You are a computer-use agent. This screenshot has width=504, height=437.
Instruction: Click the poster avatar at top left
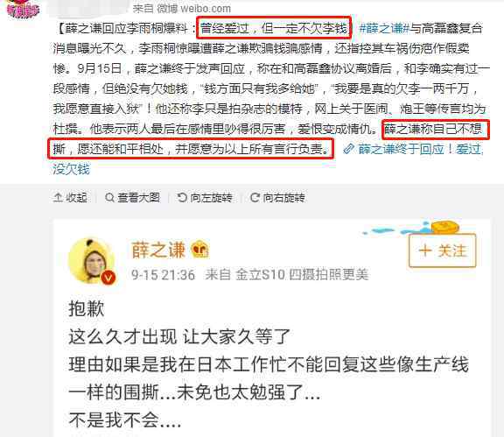tap(23, 9)
